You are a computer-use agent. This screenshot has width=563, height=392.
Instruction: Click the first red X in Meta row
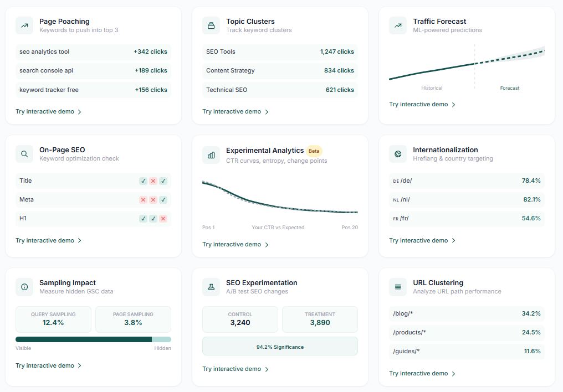144,200
